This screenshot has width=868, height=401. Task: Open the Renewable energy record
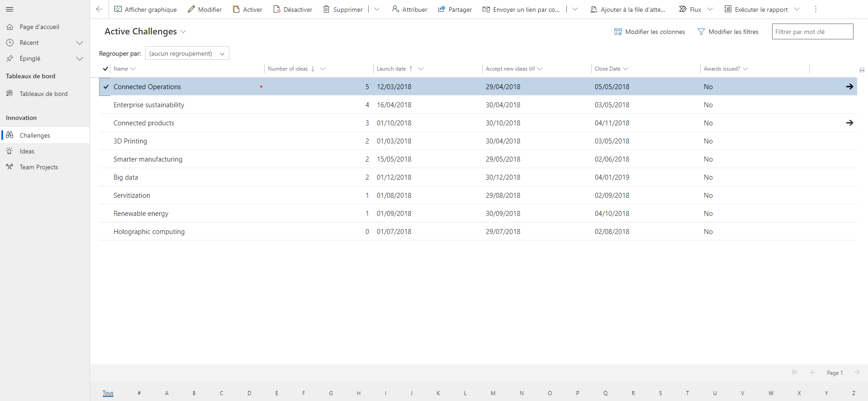(141, 213)
